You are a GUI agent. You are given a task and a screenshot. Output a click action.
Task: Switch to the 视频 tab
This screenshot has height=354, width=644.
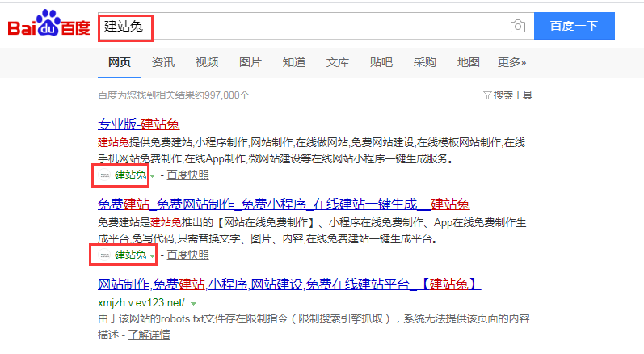click(x=207, y=62)
